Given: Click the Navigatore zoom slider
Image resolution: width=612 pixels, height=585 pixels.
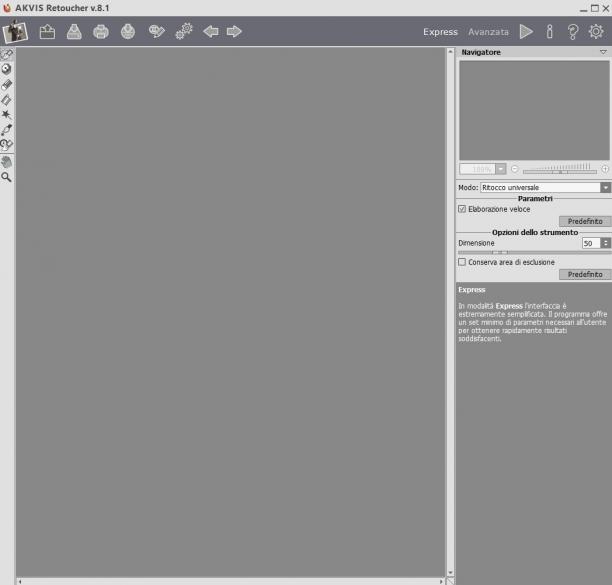Looking at the screenshot, I should point(560,169).
